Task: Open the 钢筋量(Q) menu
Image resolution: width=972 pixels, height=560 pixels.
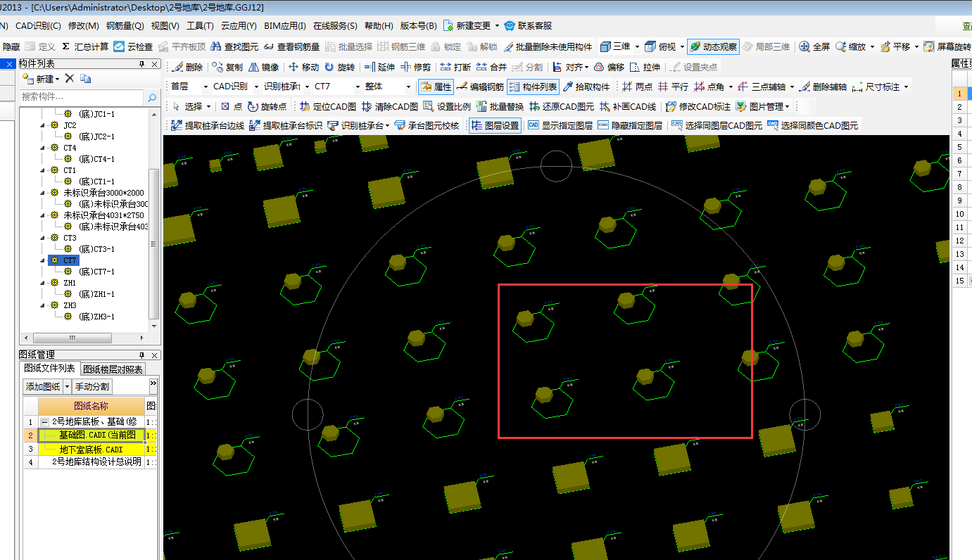Action: 125,25
